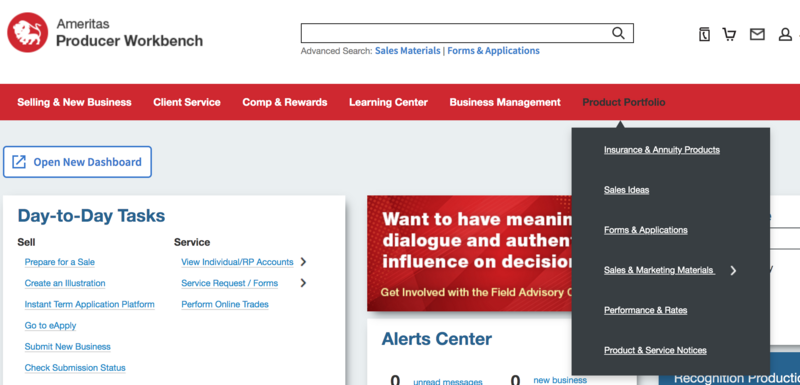Open the shopping cart icon
Image resolution: width=800 pixels, height=385 pixels.
tap(730, 34)
